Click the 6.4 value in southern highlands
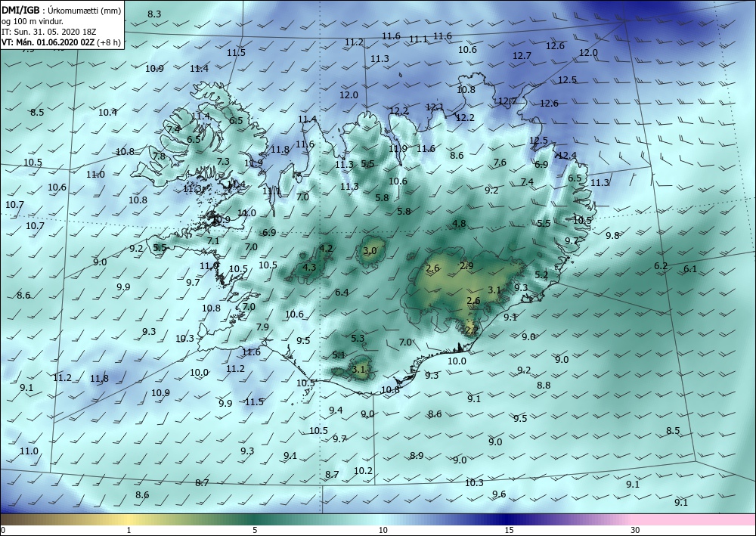Viewport: 756px width, 536px height. tap(342, 292)
